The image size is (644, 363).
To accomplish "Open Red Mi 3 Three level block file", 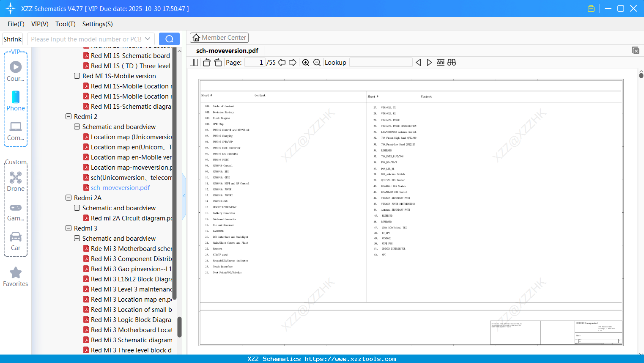I will click(128, 350).
